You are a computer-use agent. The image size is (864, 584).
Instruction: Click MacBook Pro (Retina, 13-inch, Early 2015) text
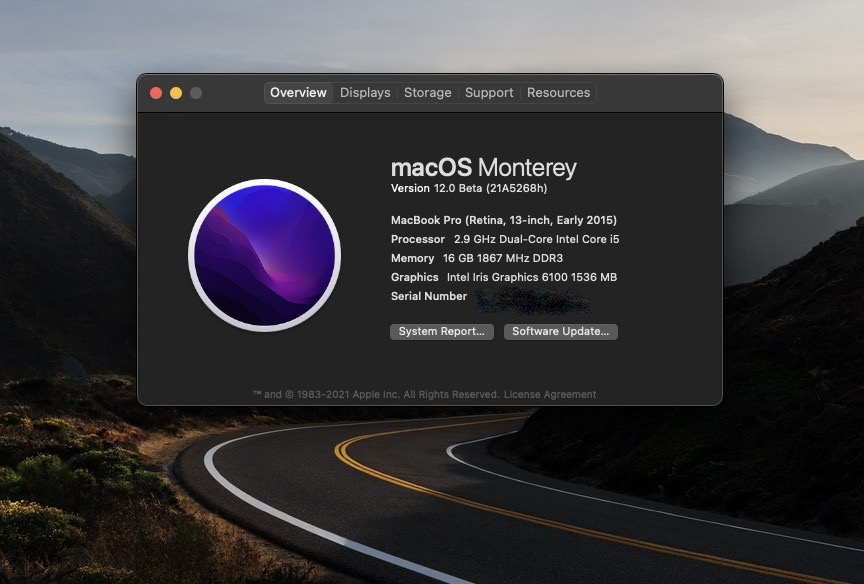[x=504, y=220]
